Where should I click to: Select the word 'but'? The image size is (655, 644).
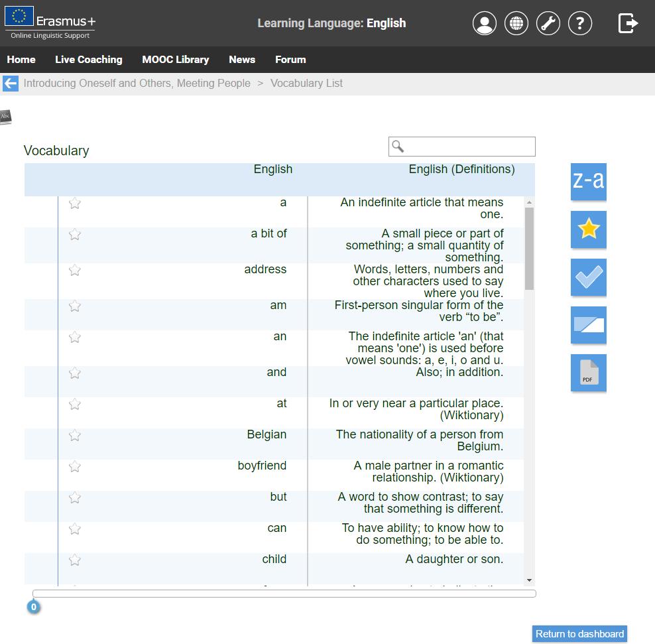pos(278,497)
